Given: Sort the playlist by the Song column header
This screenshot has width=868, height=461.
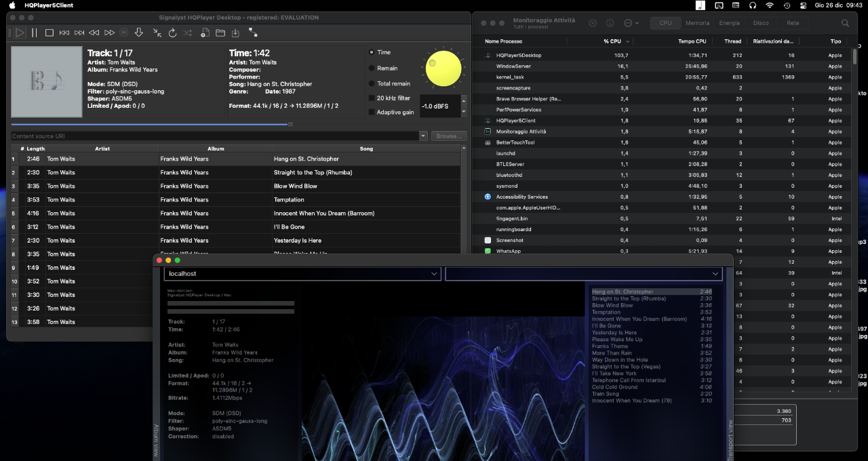Looking at the screenshot, I should 366,148.
